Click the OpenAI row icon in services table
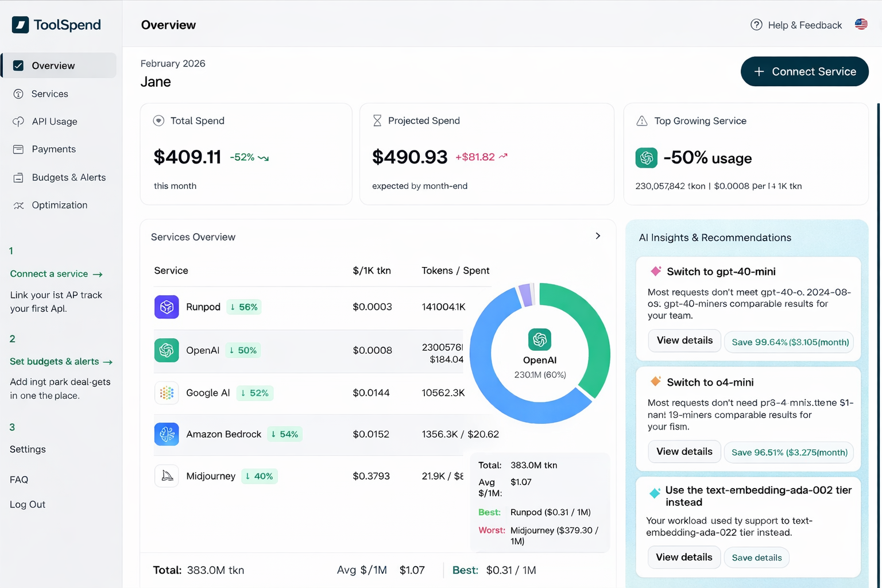This screenshot has height=588, width=882. (167, 350)
